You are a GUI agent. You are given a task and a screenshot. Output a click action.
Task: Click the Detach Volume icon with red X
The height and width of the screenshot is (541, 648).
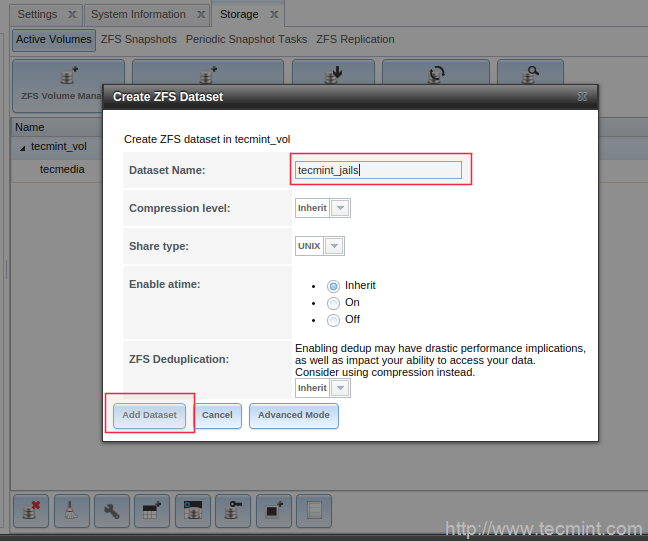click(x=30, y=511)
